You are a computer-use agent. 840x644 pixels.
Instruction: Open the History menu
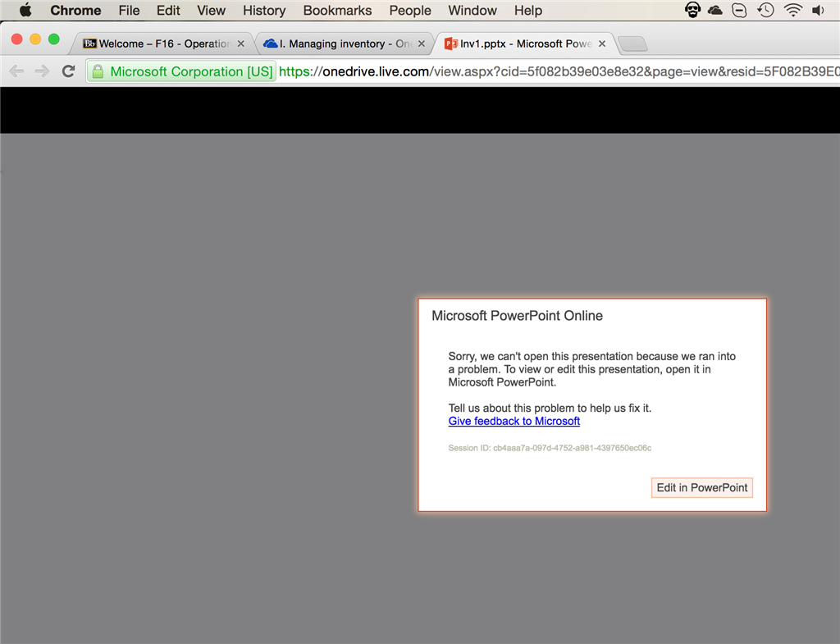[264, 10]
